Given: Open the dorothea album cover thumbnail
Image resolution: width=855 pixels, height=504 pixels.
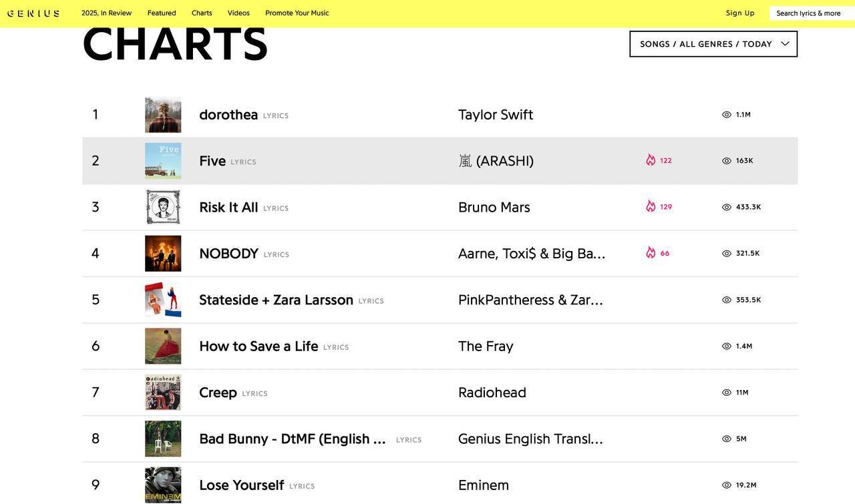Looking at the screenshot, I should tap(163, 115).
